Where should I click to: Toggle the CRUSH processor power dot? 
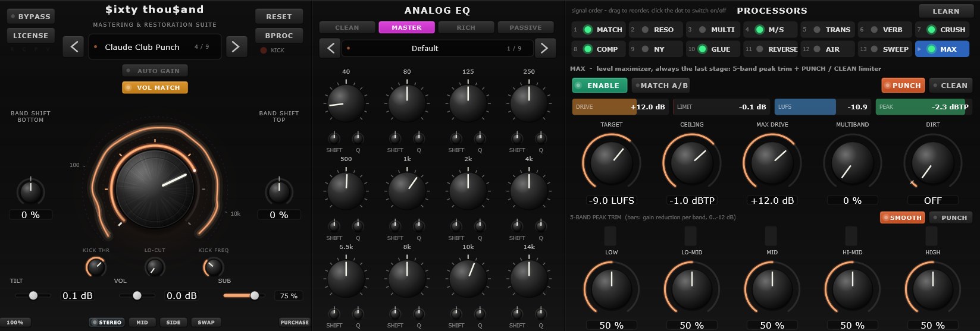point(931,30)
